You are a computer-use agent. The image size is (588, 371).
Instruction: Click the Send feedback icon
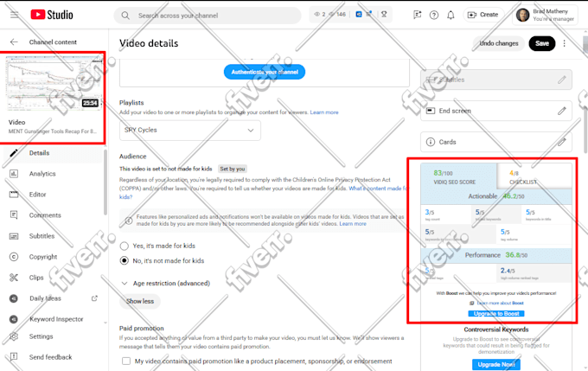[14, 357]
